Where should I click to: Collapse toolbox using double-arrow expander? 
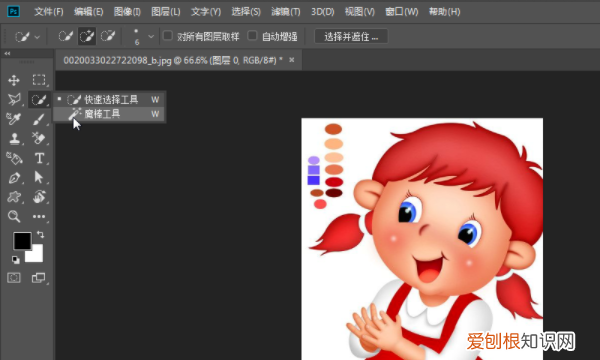7,54
